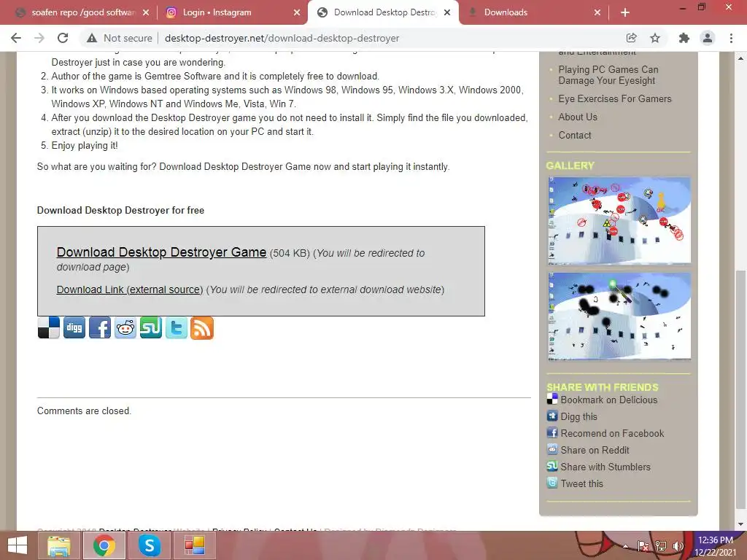This screenshot has height=560, width=747.
Task: Click Tweet this sidebar link
Action: 581,483
